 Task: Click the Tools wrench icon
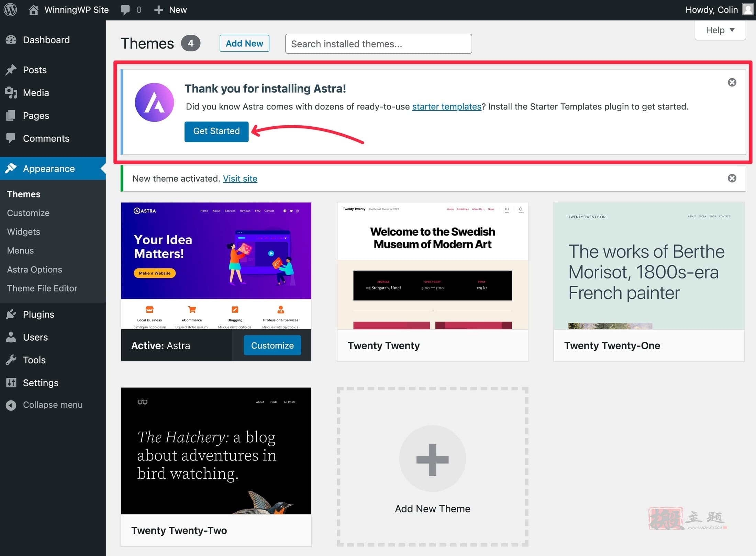pyautogui.click(x=11, y=360)
